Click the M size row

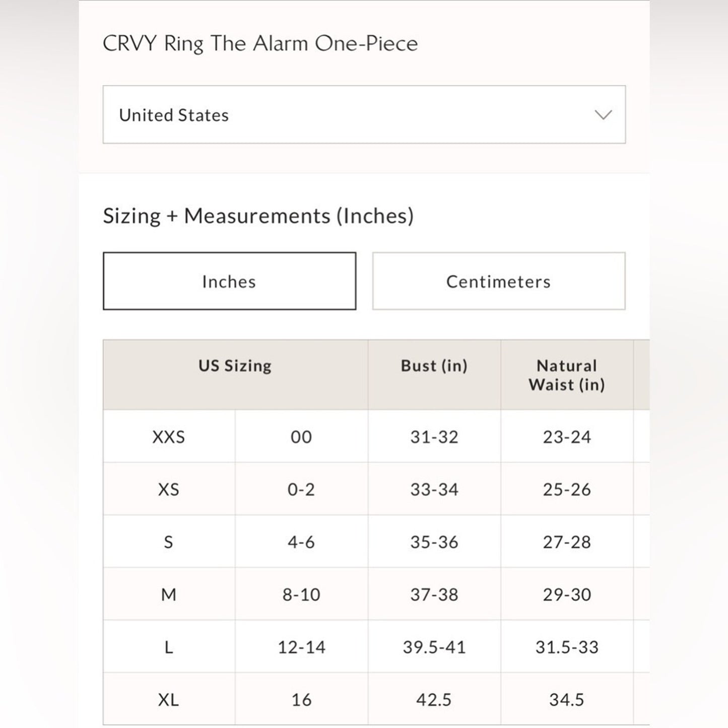[x=169, y=594]
